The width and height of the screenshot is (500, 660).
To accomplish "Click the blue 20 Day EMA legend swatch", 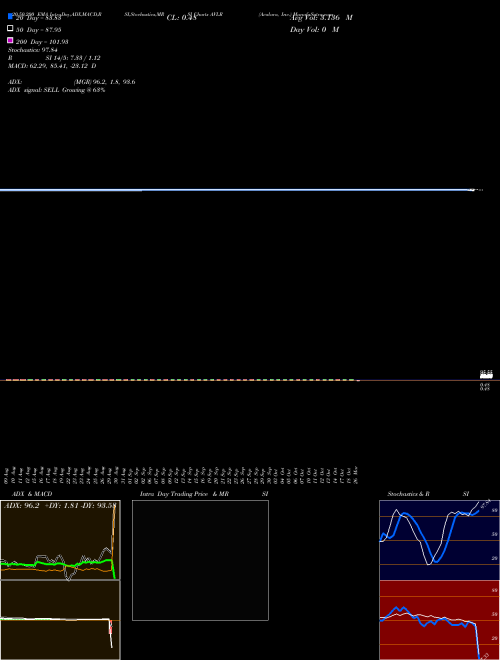I will click(10, 16).
